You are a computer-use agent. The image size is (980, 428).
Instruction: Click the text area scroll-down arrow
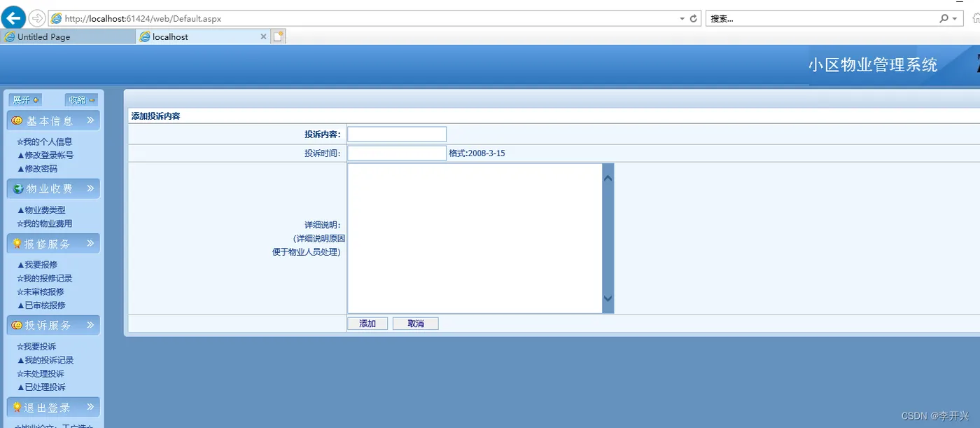(608, 299)
